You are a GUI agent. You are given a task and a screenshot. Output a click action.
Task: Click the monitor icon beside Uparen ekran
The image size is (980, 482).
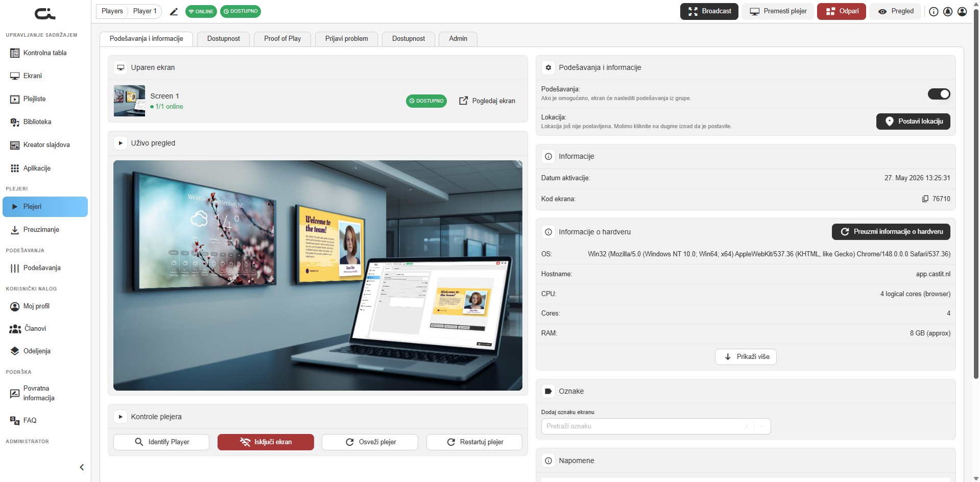pos(121,67)
